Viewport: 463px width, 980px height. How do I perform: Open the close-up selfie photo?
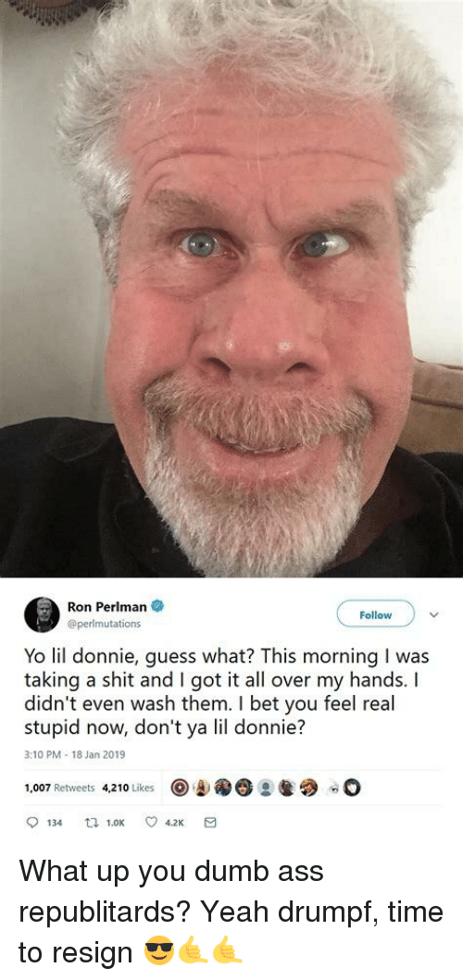click(x=231, y=288)
